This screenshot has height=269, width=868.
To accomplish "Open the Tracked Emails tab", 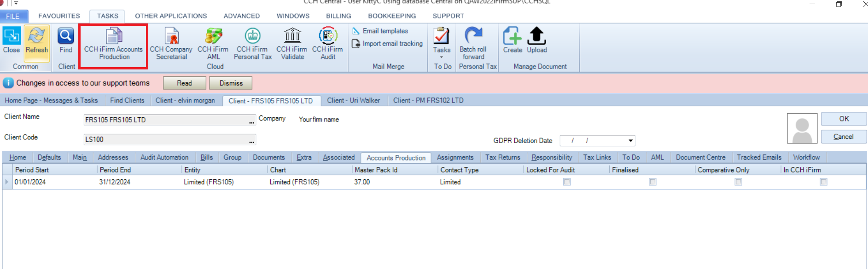I will [x=759, y=157].
